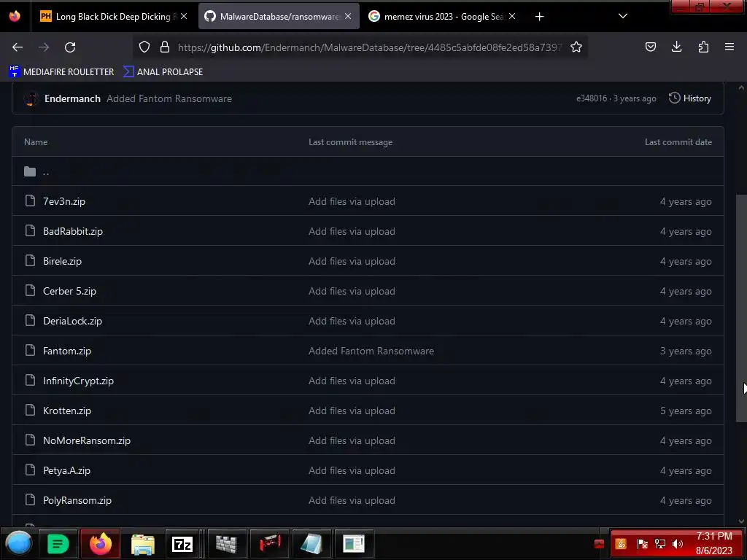The image size is (747, 560).
Task: Go back with the browser back arrow
Action: pyautogui.click(x=18, y=47)
